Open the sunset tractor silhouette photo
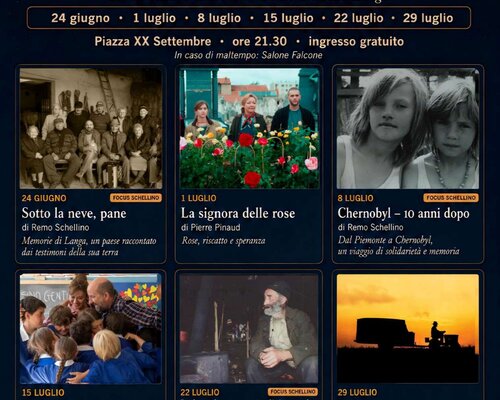 [408, 328]
